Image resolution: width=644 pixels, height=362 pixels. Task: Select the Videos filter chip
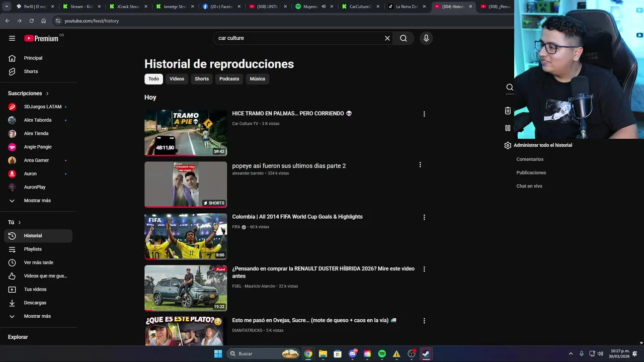pyautogui.click(x=177, y=79)
